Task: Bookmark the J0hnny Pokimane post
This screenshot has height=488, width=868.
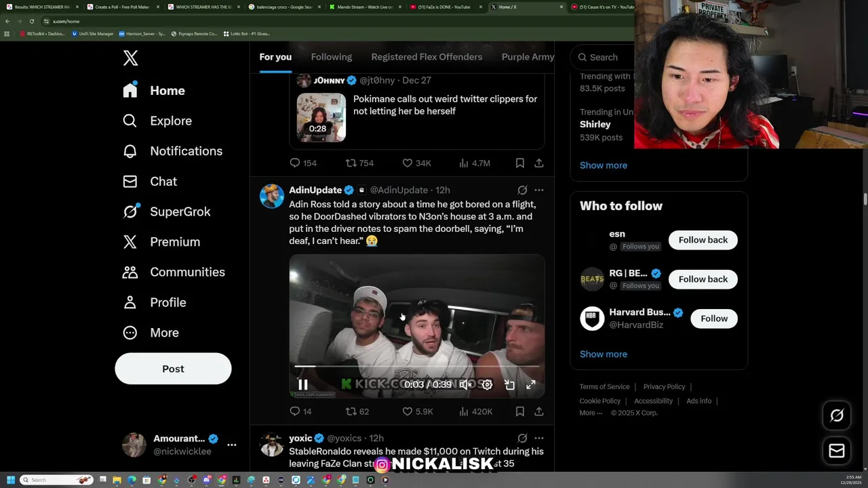Action: [x=519, y=163]
